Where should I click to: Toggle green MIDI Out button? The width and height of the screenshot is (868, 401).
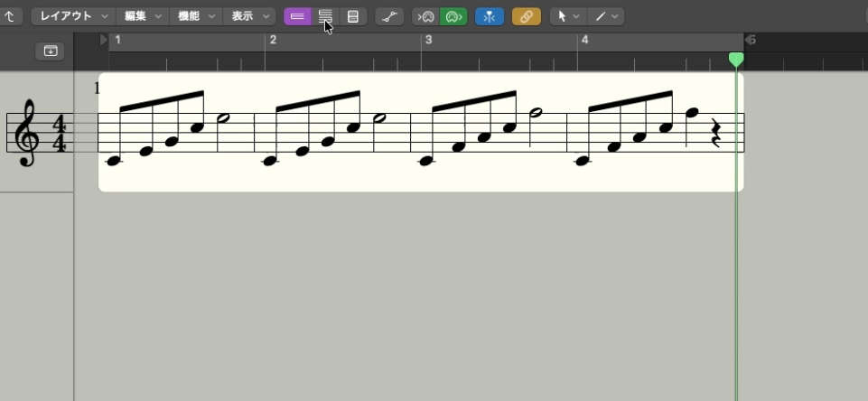453,16
